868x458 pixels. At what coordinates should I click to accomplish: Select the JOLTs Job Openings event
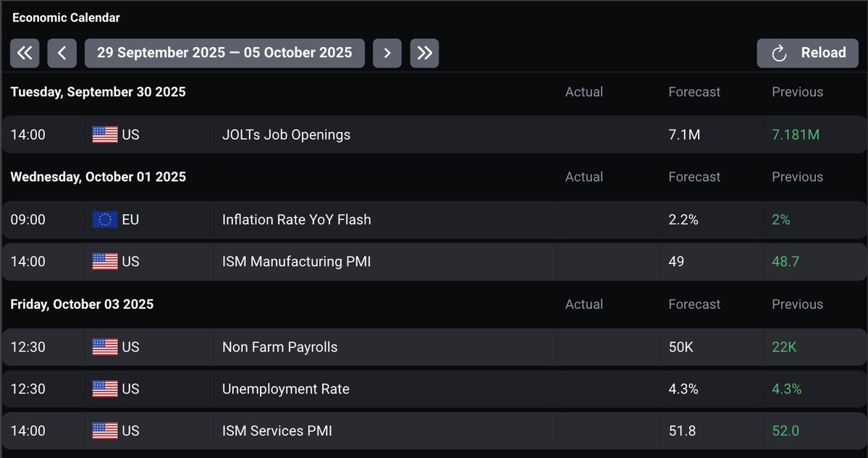tap(286, 135)
